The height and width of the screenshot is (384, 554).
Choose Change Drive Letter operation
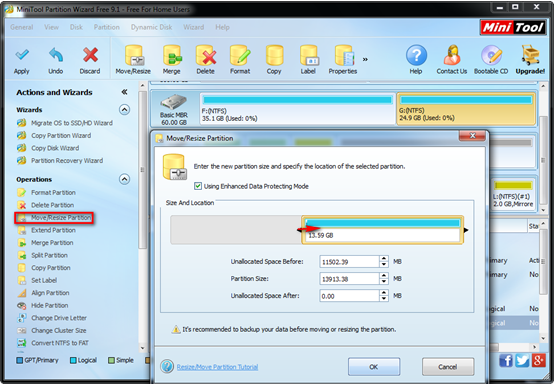click(59, 318)
